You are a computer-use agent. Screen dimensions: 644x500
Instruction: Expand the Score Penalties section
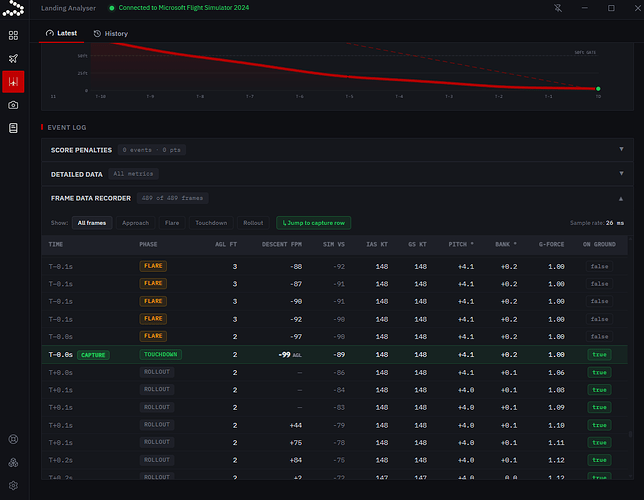[x=337, y=150]
